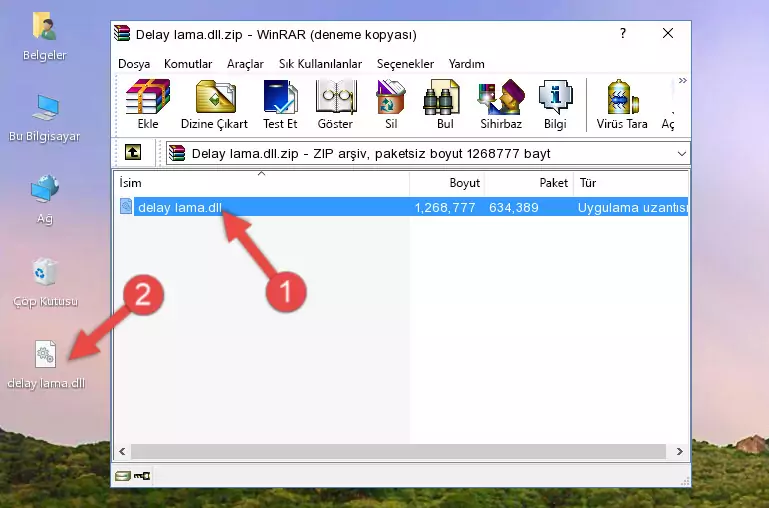Viewport: 769px width, 508px height.
Task: Click the 634,389 packed size value
Action: click(x=513, y=207)
